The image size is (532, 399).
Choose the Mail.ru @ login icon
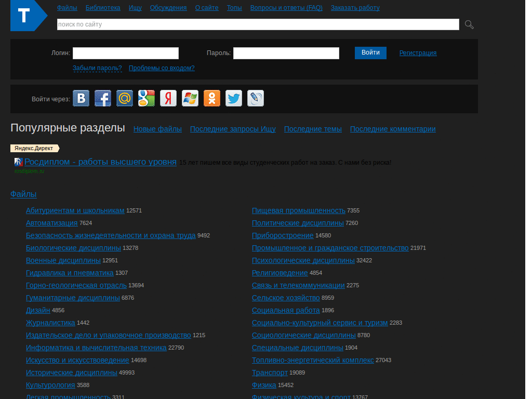click(x=125, y=98)
